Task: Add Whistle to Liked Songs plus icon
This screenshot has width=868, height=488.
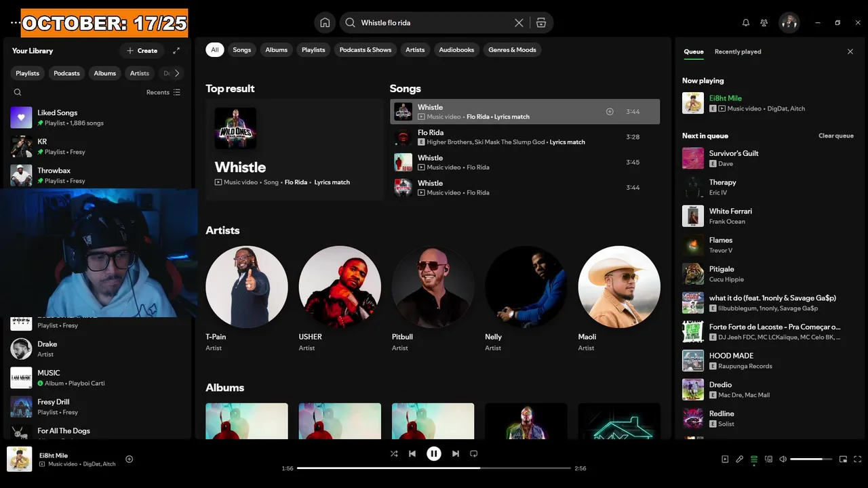Action: click(610, 112)
